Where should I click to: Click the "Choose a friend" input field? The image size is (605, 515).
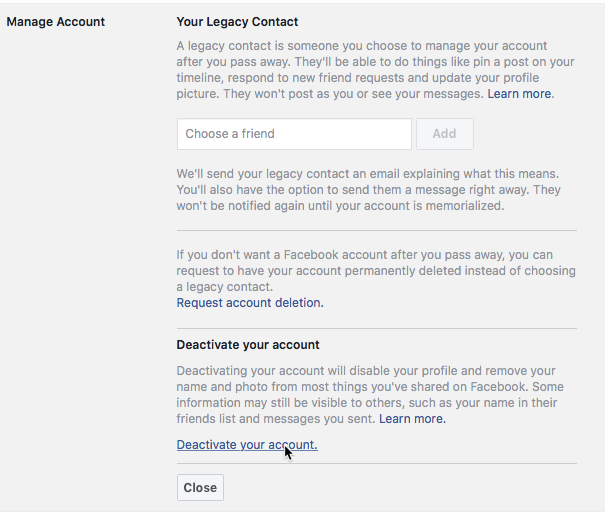click(x=294, y=134)
